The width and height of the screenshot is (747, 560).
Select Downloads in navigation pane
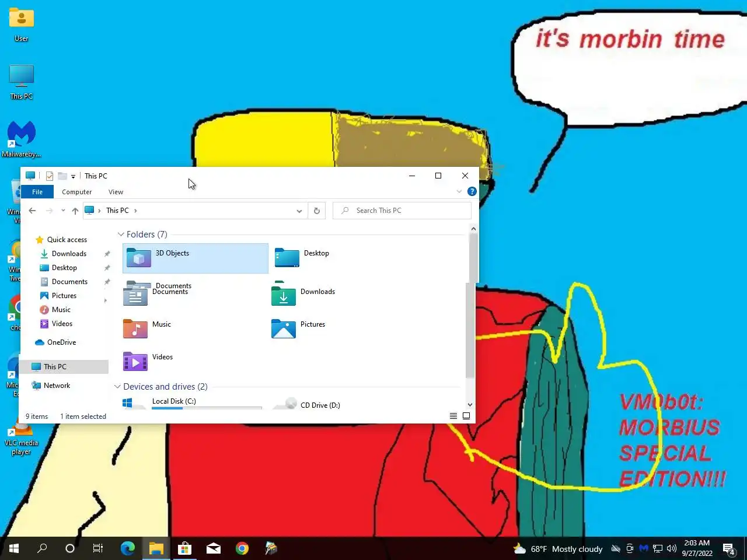pos(69,254)
